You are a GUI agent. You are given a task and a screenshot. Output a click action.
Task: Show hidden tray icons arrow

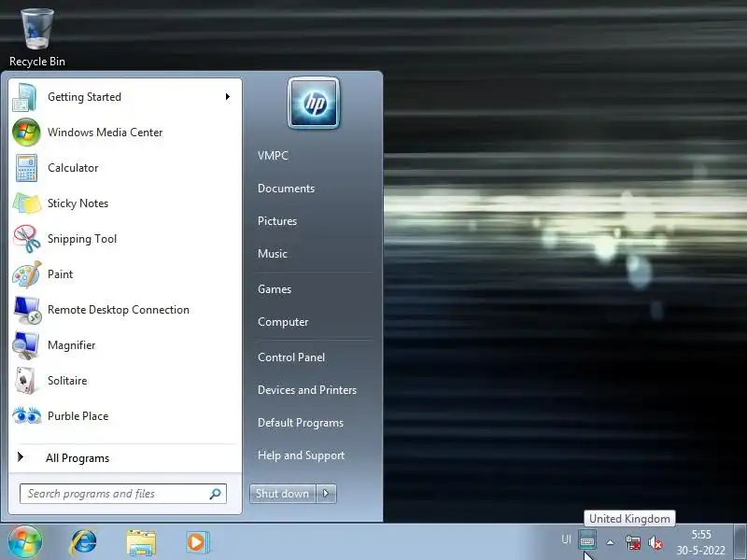click(x=610, y=542)
